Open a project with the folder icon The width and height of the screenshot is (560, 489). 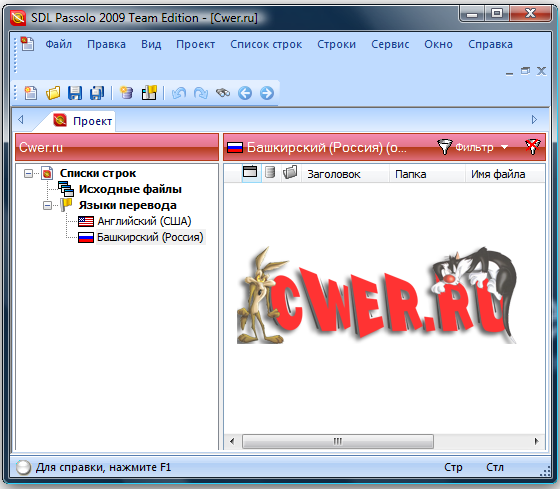click(53, 93)
